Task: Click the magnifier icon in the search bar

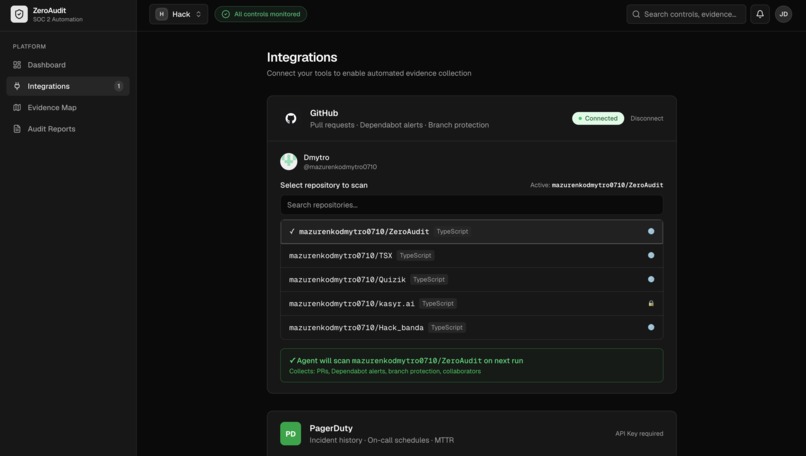Action: (636, 14)
